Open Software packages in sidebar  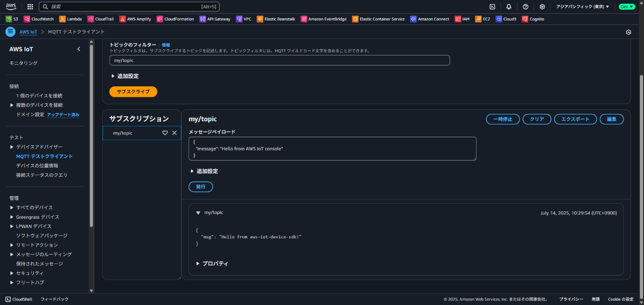42,236
